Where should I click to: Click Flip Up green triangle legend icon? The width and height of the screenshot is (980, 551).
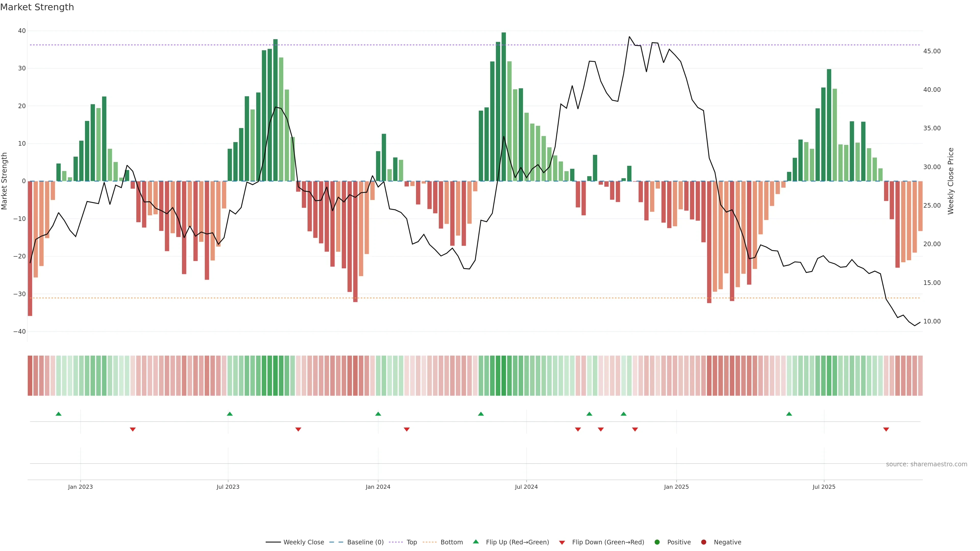[x=475, y=542]
